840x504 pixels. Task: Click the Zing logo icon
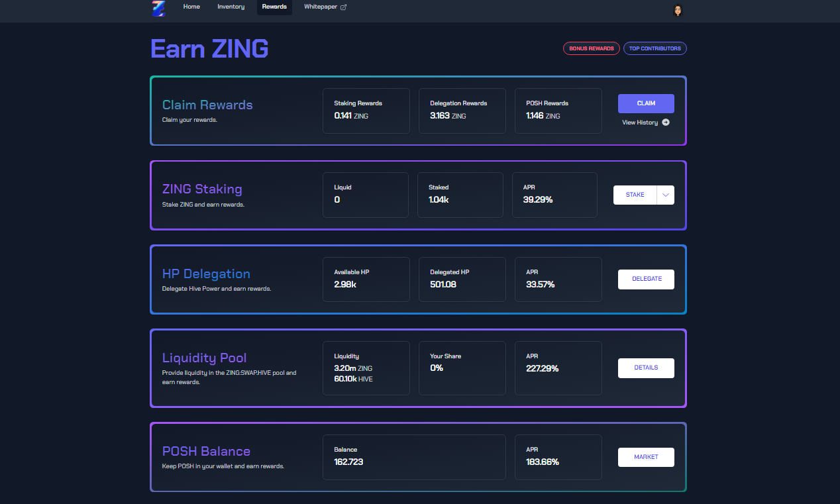(x=158, y=9)
